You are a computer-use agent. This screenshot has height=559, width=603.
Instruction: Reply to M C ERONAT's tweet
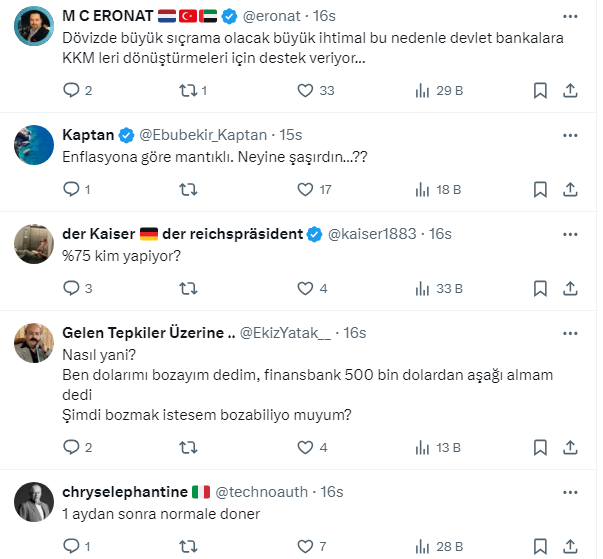point(71,91)
